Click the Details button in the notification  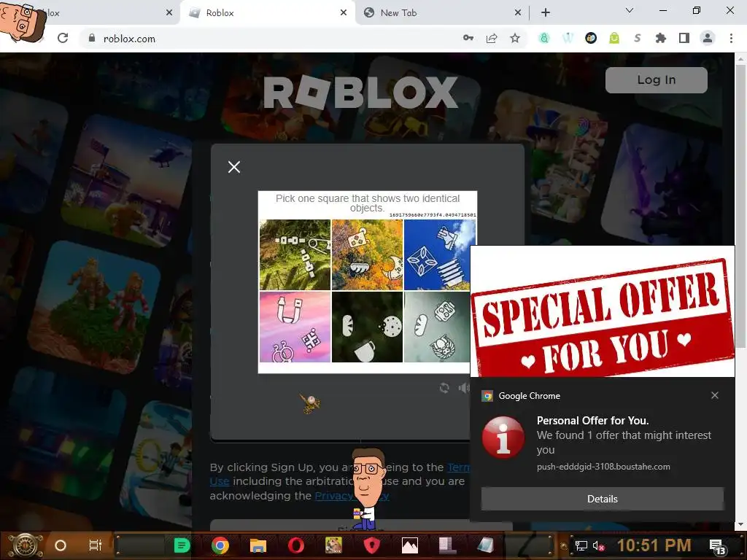pos(602,499)
